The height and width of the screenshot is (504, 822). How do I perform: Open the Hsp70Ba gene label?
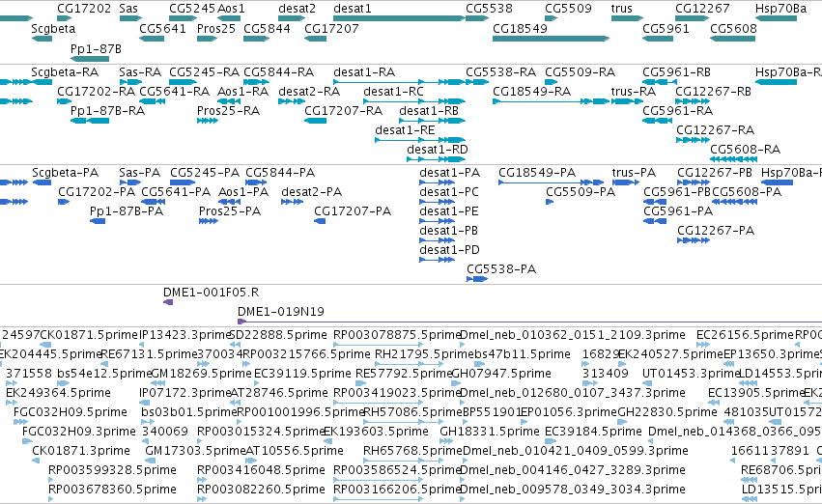[x=780, y=9]
